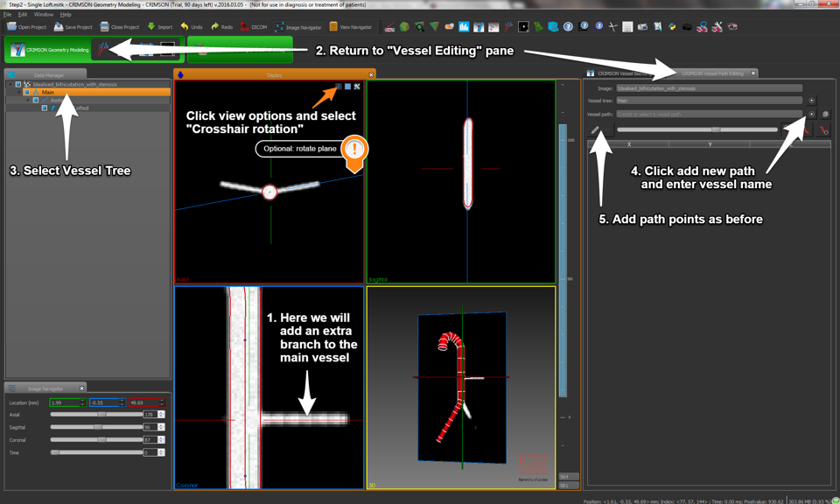
Task: Open the Window menu
Action: pos(43,15)
